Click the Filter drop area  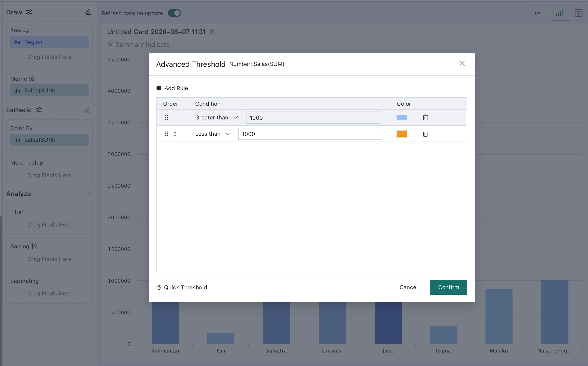click(x=49, y=219)
